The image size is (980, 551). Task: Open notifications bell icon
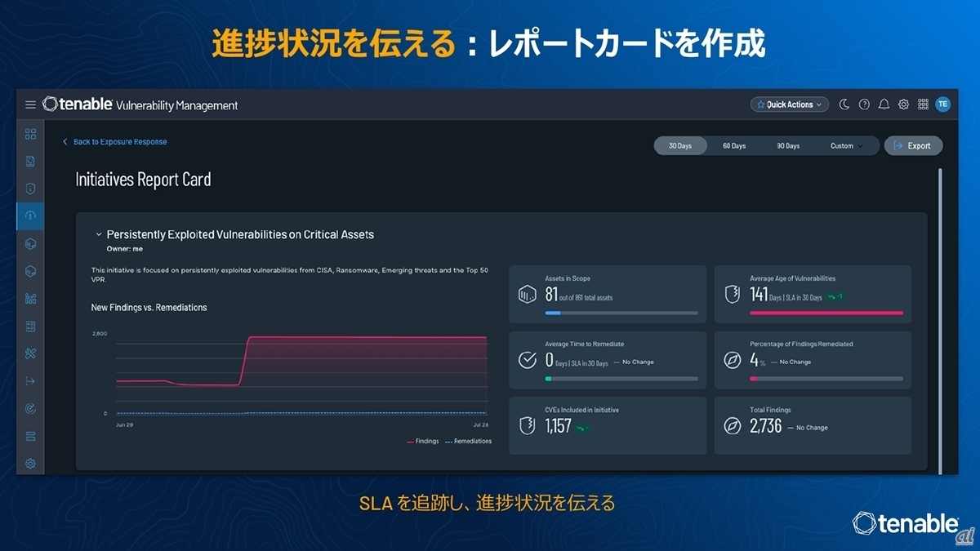pyautogui.click(x=884, y=104)
